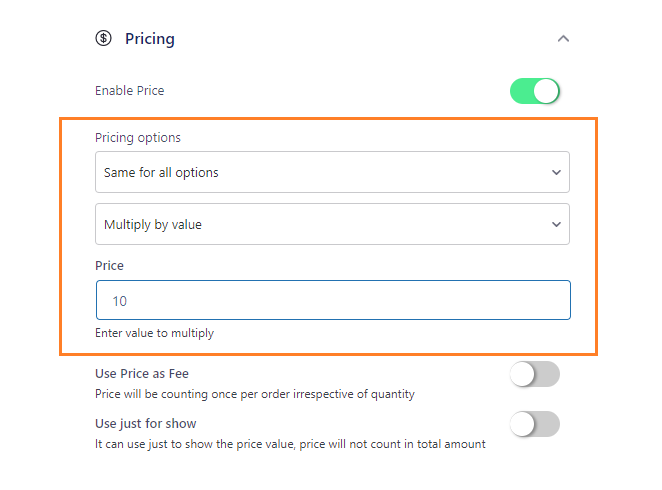Click the Price field label

pyautogui.click(x=109, y=265)
